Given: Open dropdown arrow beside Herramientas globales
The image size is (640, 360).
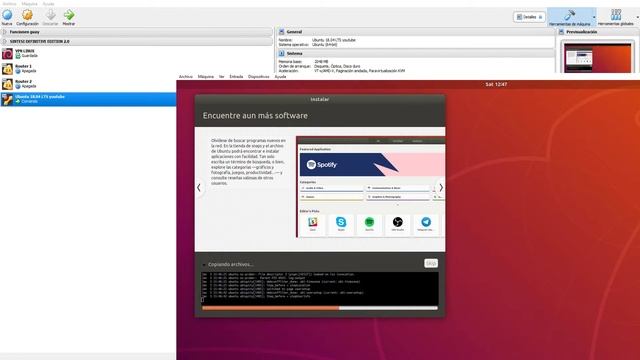Looking at the screenshot, I should pos(638,17).
